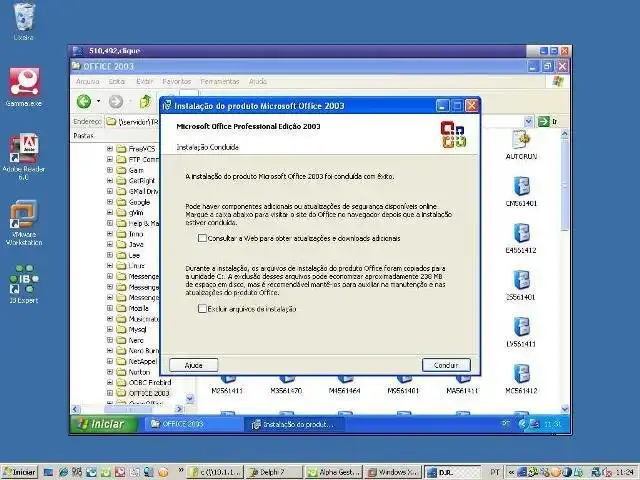
Task: Click the folder tree scroll-down arrow
Action: [x=190, y=398]
